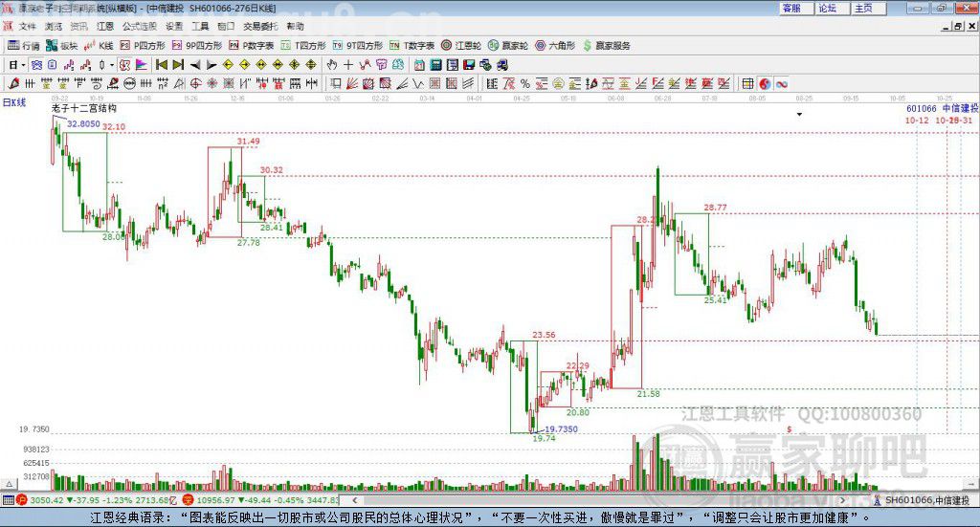Select the Gann fan lines tool
Image resolution: width=980 pixels, height=527 pixels.
click(x=352, y=83)
